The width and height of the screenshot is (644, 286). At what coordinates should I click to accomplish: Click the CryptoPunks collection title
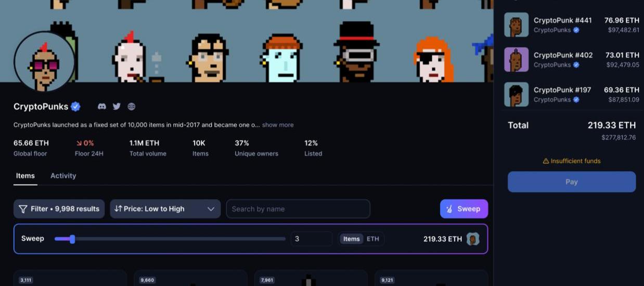pyautogui.click(x=41, y=107)
